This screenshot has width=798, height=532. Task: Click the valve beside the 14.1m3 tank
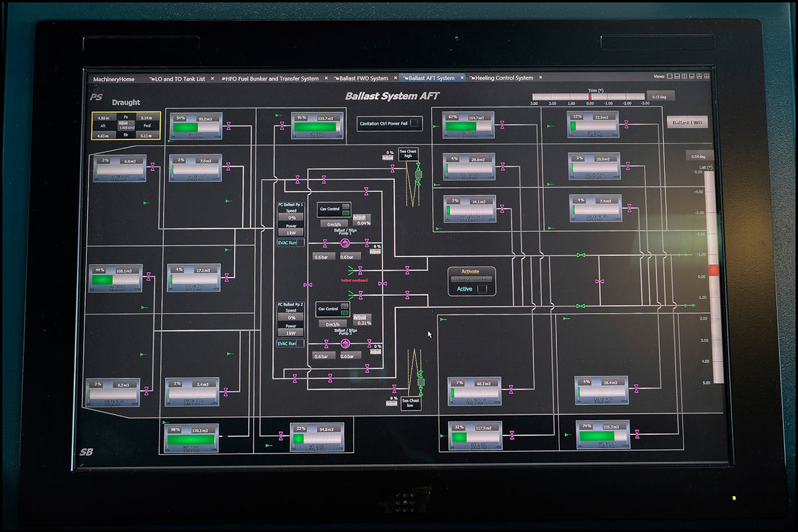click(502, 209)
